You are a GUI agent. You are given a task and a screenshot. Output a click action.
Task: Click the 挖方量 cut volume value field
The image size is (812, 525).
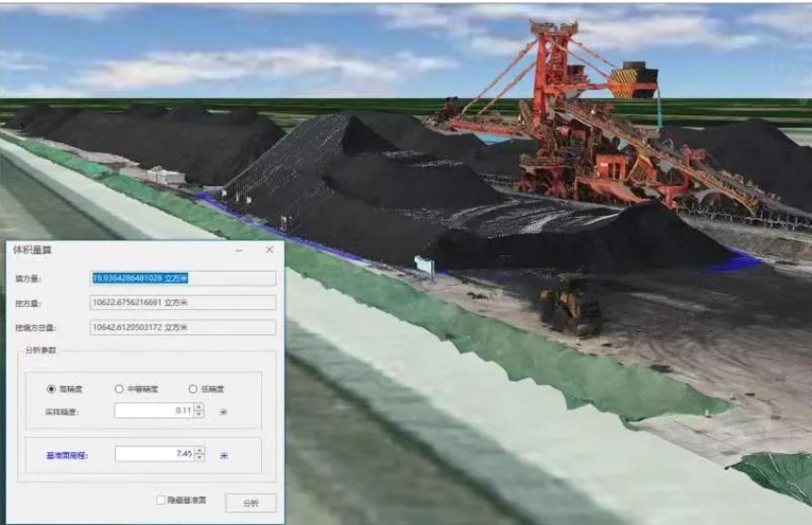point(182,302)
